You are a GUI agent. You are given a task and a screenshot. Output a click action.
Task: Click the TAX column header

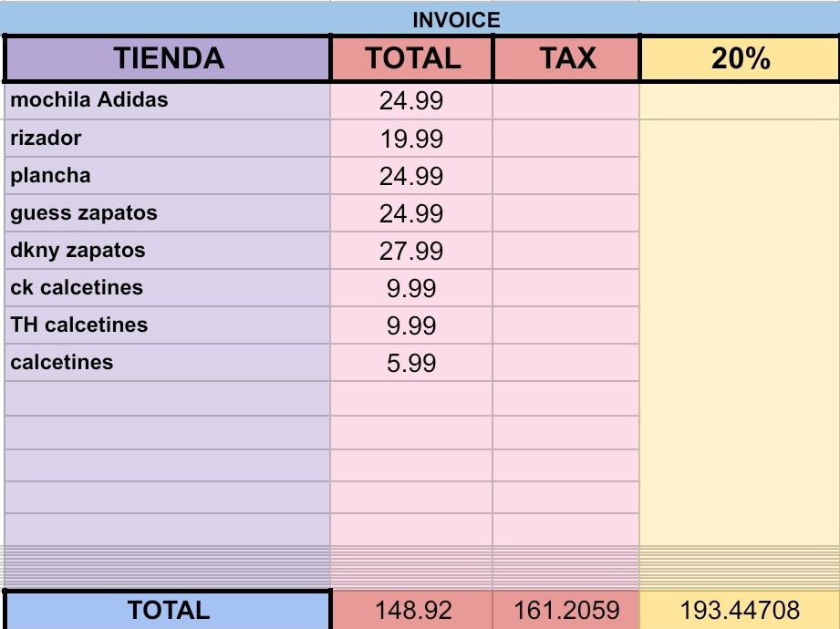pos(566,59)
